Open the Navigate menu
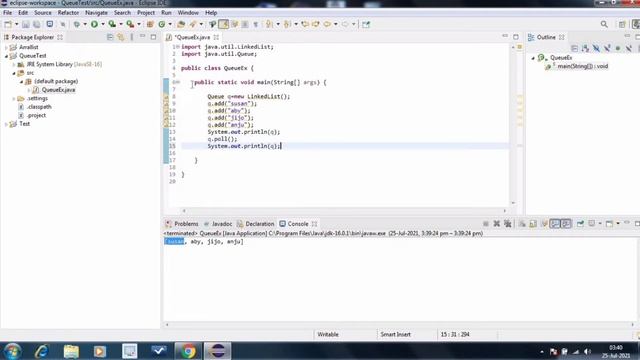 tap(96, 13)
